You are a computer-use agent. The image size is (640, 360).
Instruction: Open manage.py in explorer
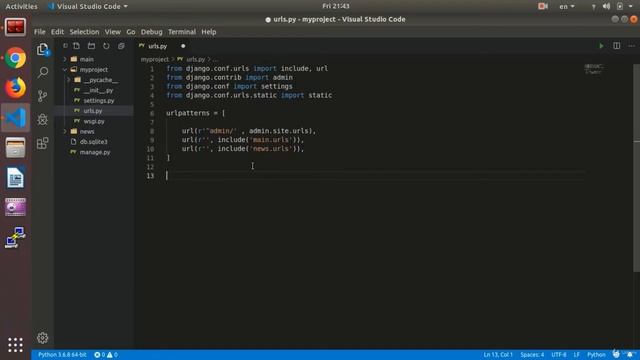click(95, 152)
